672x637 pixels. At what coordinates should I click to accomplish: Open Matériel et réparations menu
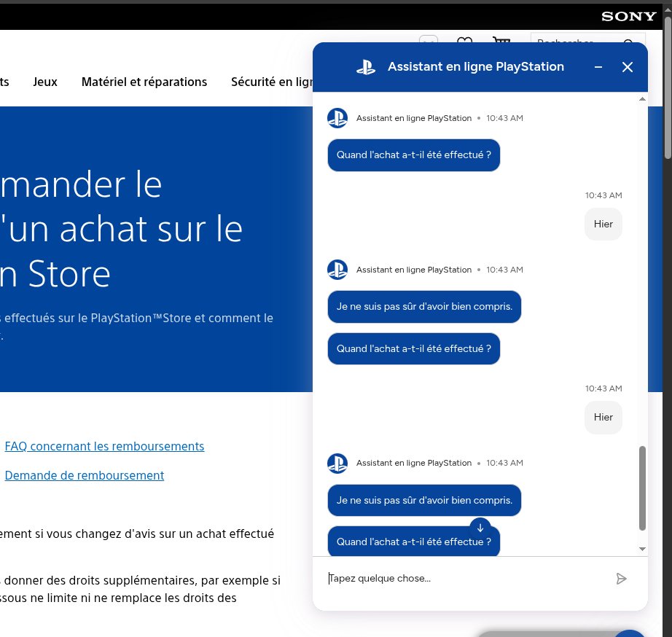pos(144,82)
